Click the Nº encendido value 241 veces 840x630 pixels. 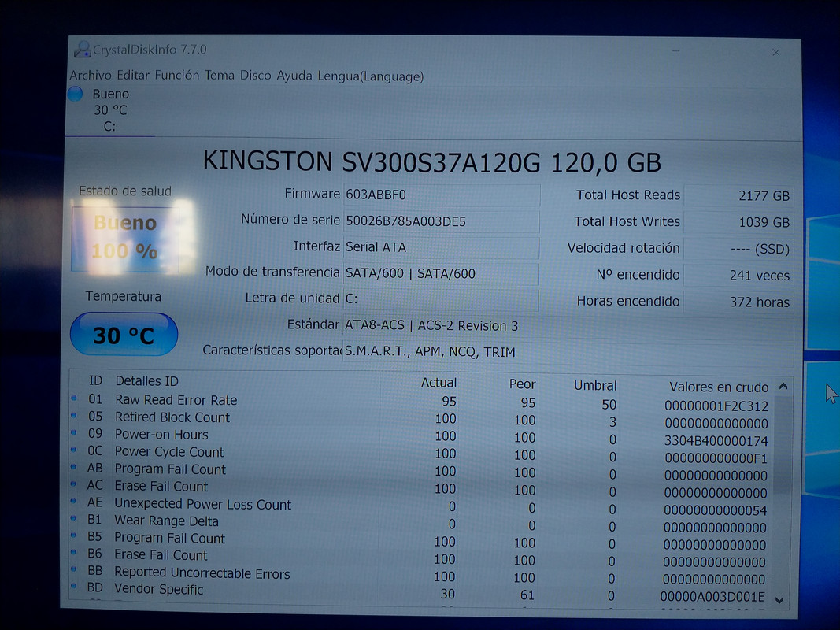click(x=738, y=276)
